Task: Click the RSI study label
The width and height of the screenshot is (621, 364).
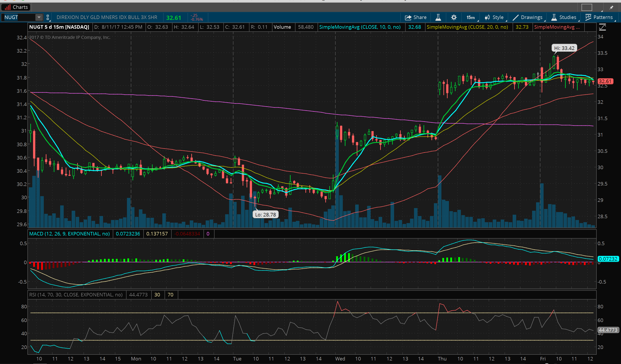Action: [76, 295]
